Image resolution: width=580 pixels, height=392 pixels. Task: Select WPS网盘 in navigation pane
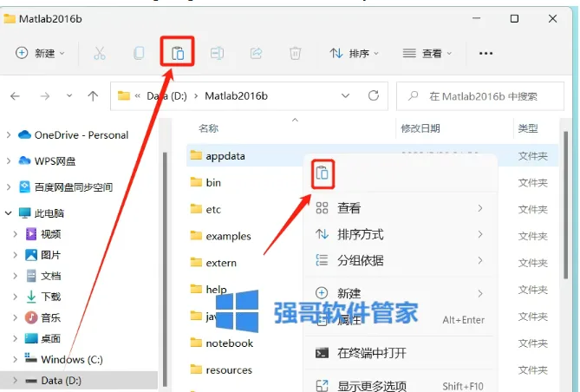click(55, 161)
